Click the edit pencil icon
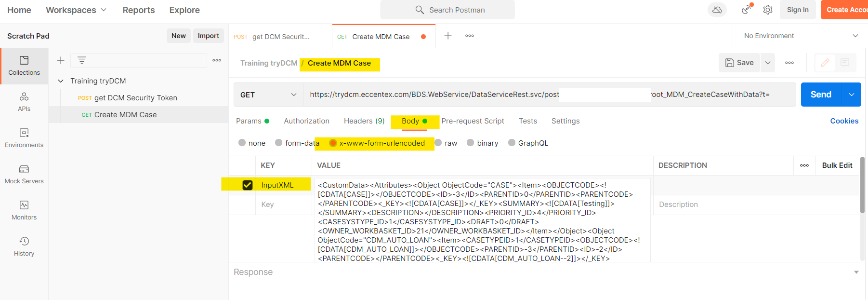Viewport: 868px width, 300px height. click(825, 63)
